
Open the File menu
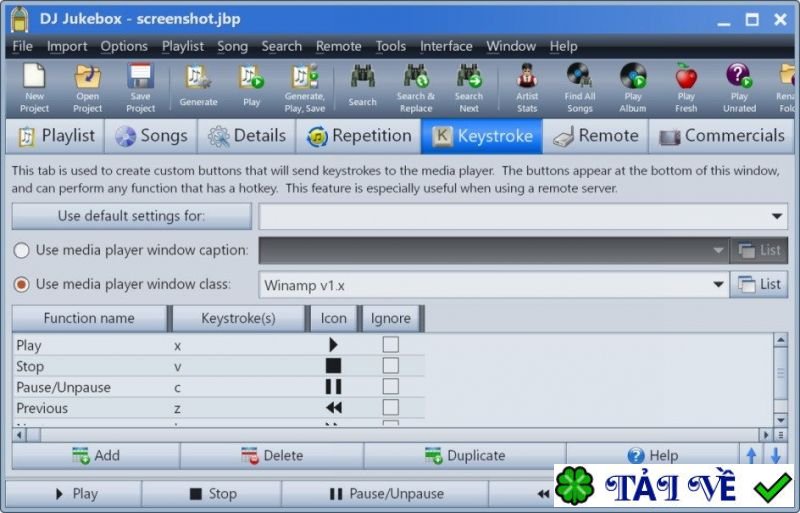22,46
